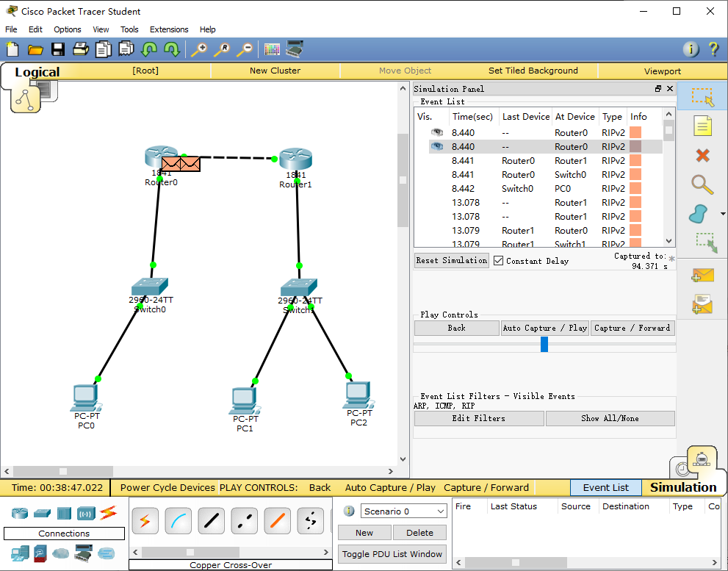Click the Zoom In magnifier
This screenshot has height=571, width=728.
click(200, 49)
